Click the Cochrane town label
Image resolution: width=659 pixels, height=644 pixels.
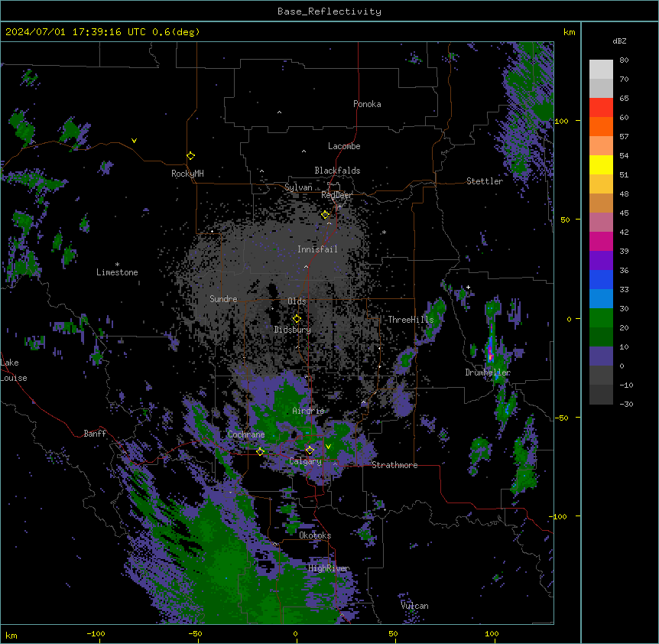pyautogui.click(x=246, y=434)
